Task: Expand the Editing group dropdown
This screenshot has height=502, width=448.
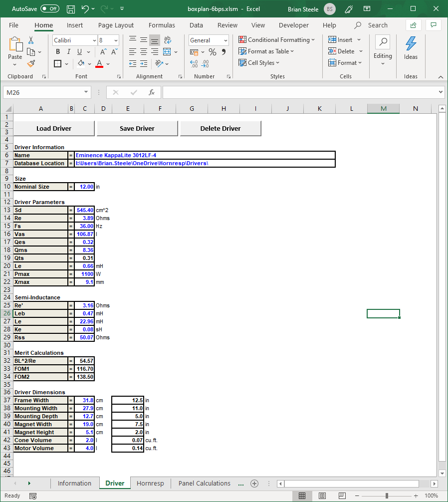Action: click(383, 63)
